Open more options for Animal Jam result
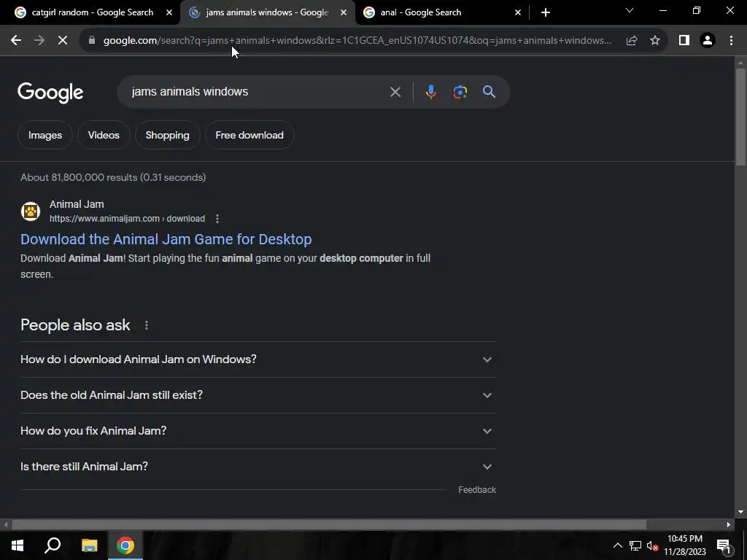The image size is (747, 560). [217, 219]
